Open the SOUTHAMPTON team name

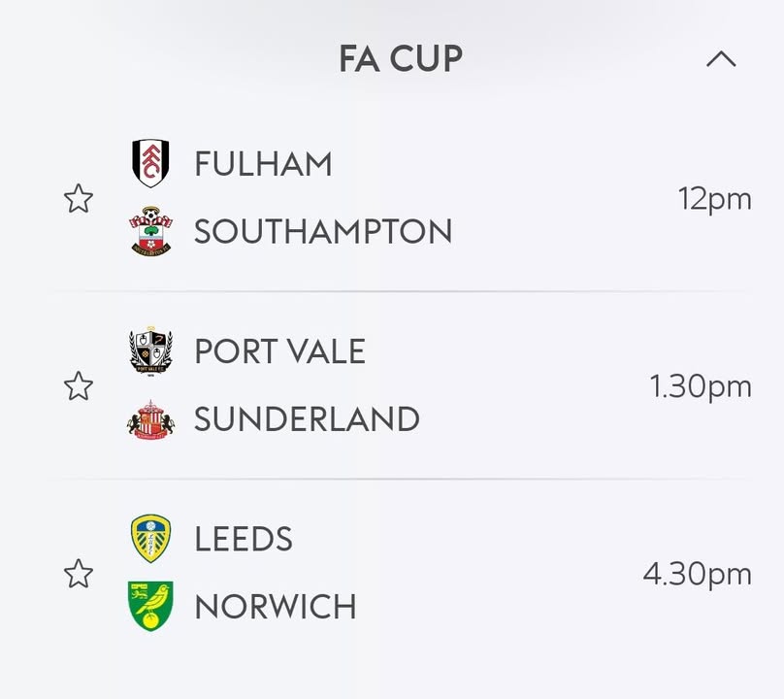point(323,232)
